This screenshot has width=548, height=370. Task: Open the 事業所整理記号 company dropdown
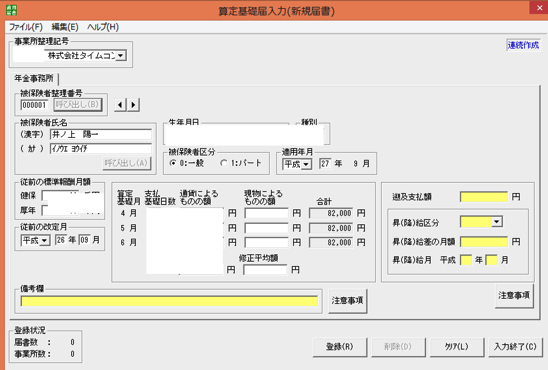click(x=121, y=56)
